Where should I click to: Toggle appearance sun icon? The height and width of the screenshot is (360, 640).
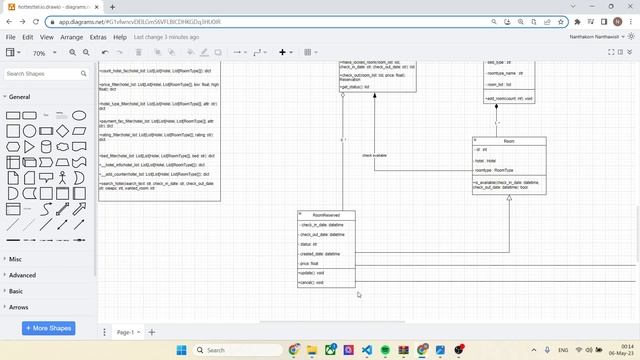(631, 37)
